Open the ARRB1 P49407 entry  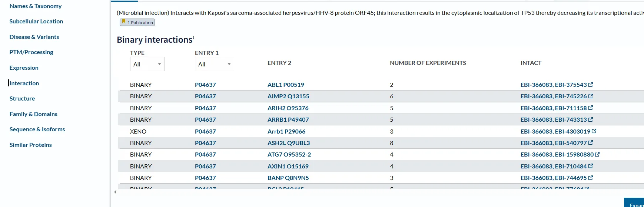pyautogui.click(x=288, y=119)
